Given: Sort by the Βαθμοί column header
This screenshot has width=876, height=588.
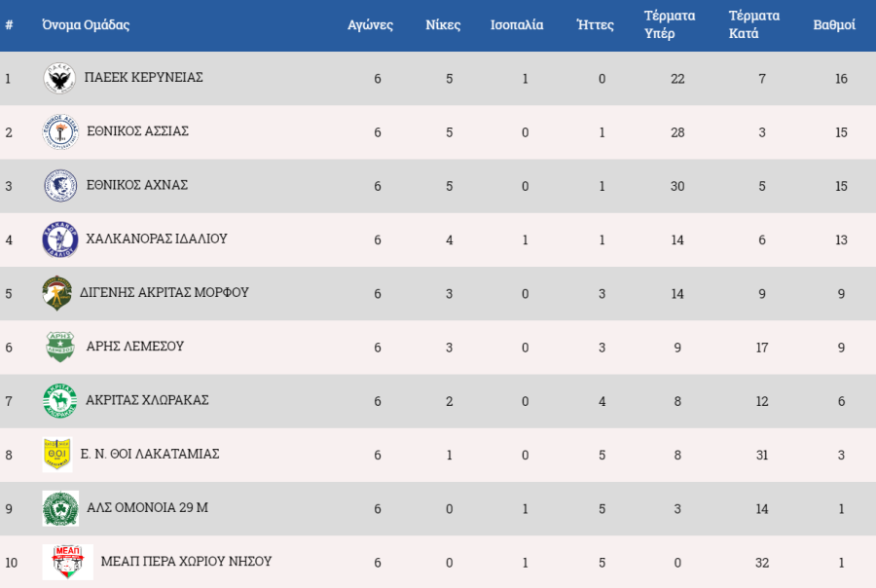Looking at the screenshot, I should click(x=834, y=24).
